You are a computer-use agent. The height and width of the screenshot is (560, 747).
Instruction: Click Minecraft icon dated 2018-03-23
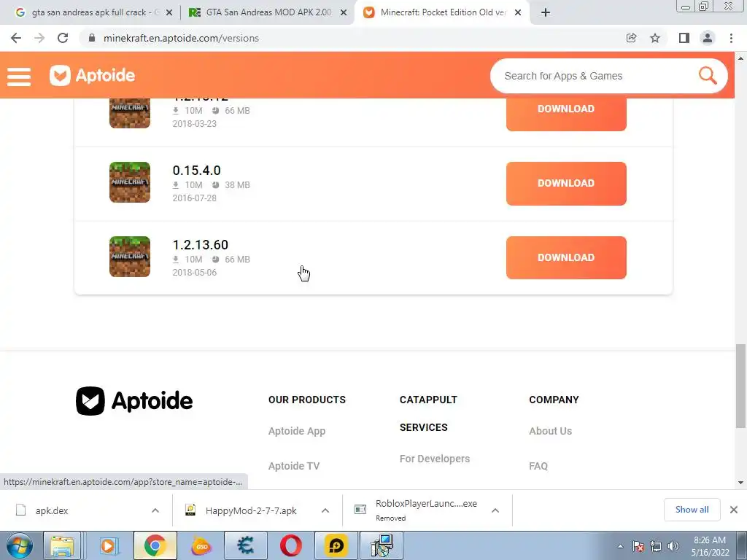[x=130, y=113]
